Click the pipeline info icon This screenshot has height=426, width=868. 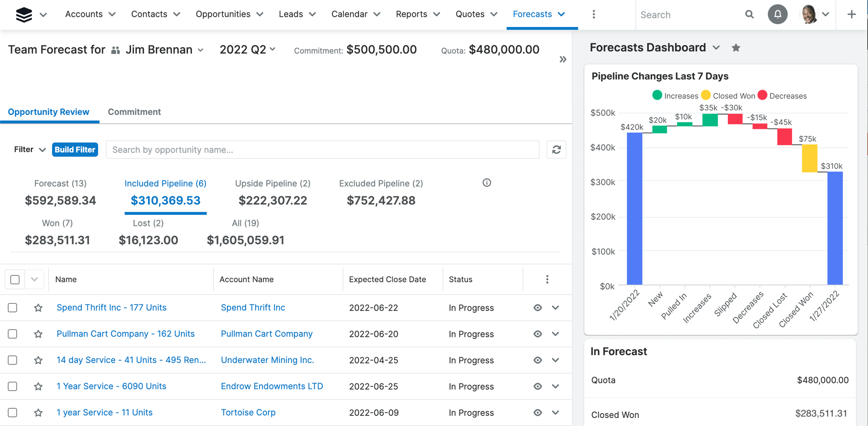(487, 183)
